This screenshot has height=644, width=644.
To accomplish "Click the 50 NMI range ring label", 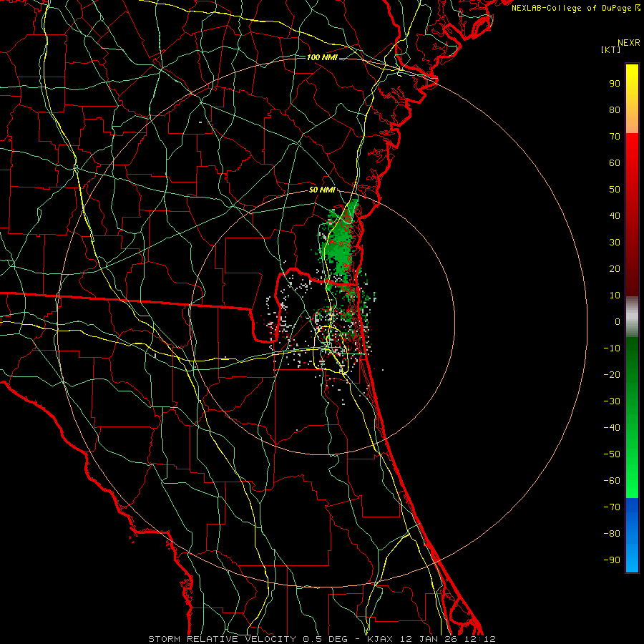I will pyautogui.click(x=322, y=190).
